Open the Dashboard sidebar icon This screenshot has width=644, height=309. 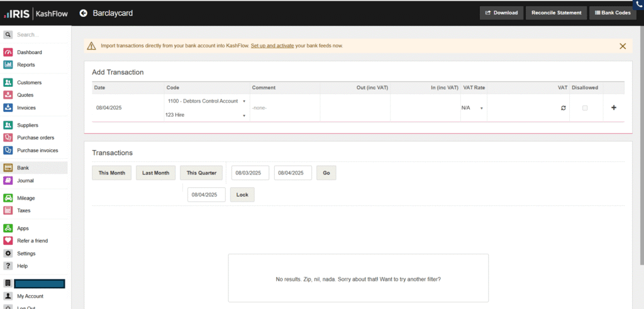pyautogui.click(x=8, y=52)
